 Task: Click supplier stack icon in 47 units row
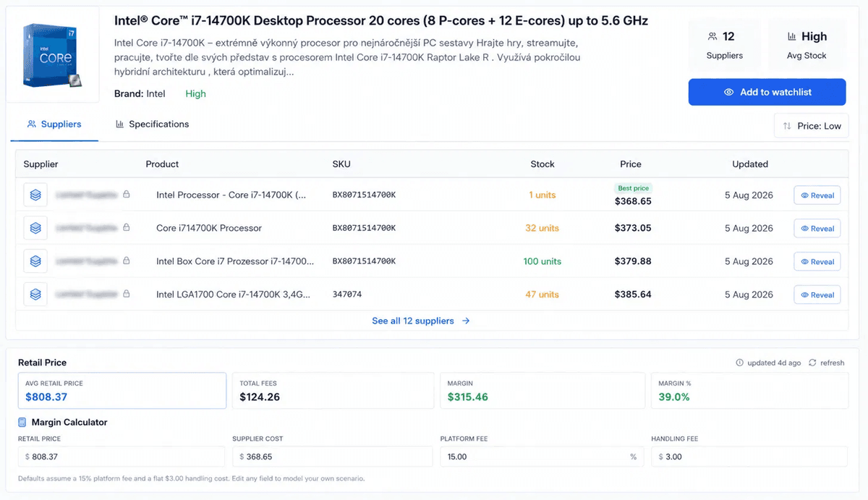coord(35,295)
